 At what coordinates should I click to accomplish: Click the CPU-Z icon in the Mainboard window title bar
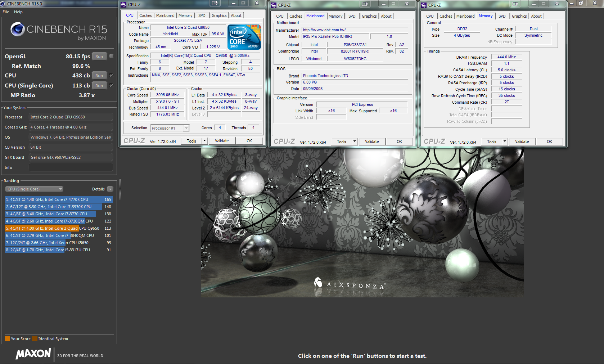274,5
